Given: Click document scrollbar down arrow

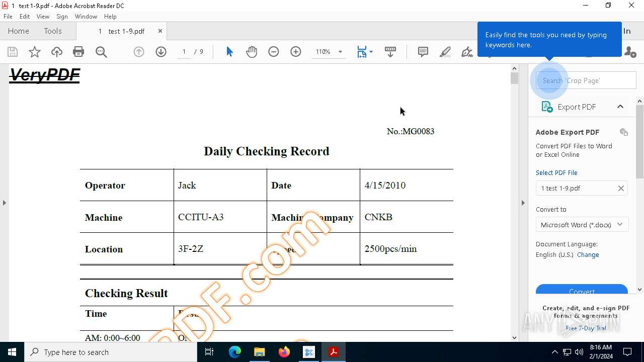Looking at the screenshot, I should click(514, 338).
